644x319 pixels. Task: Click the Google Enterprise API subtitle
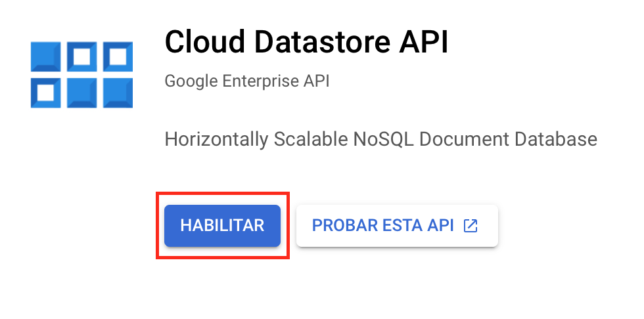247,81
